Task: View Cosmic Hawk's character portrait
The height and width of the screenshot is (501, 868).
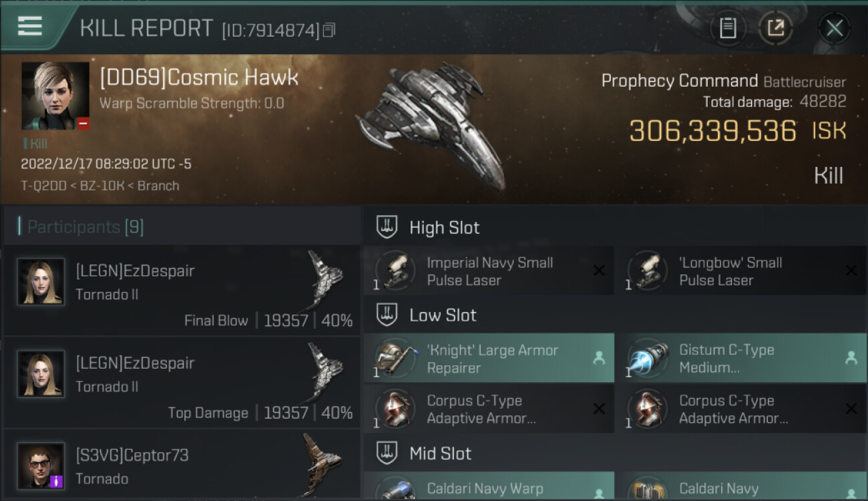Action: pos(55,96)
